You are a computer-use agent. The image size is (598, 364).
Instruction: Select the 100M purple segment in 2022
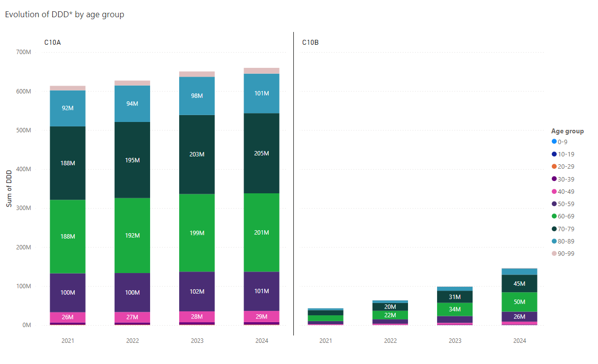click(x=132, y=292)
